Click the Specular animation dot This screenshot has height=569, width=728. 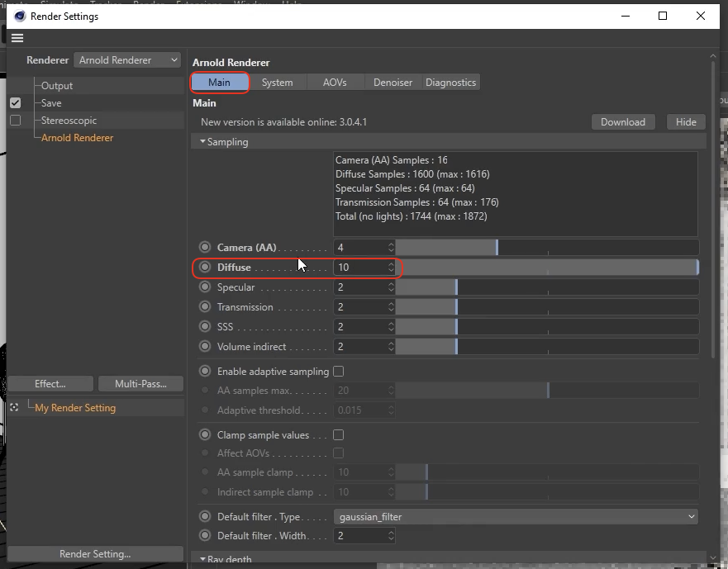coord(205,287)
